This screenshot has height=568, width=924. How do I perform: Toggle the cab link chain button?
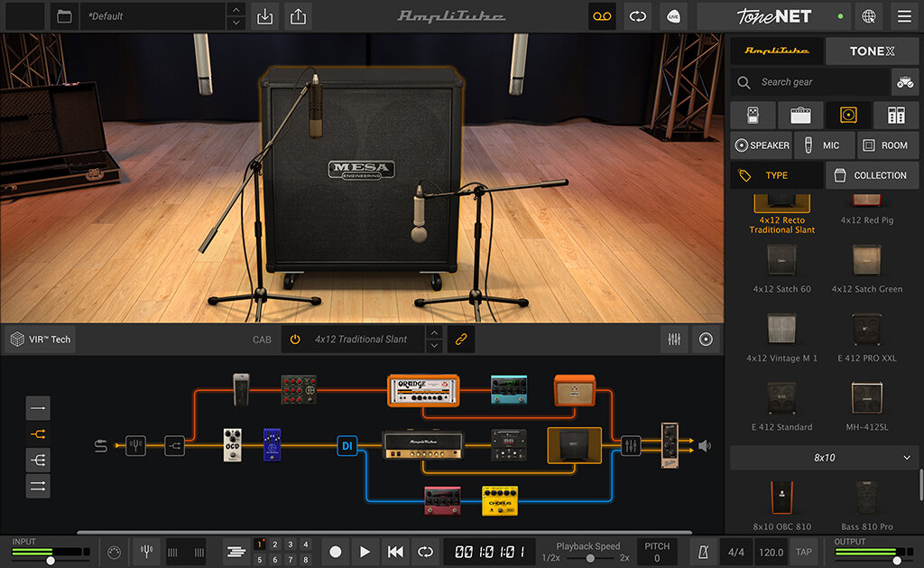(x=461, y=339)
